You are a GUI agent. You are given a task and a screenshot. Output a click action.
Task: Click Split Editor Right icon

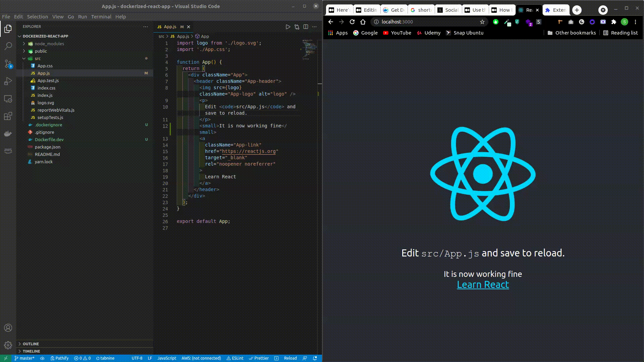click(306, 27)
